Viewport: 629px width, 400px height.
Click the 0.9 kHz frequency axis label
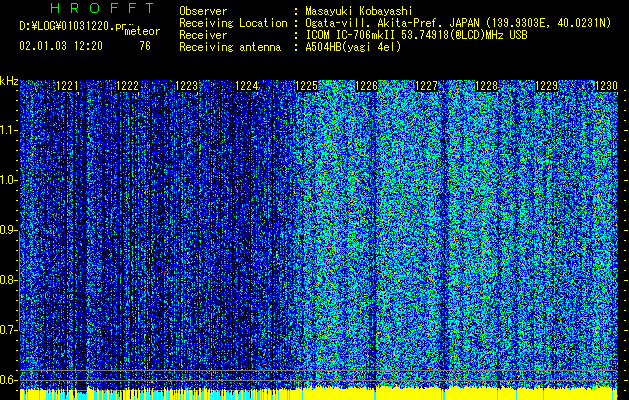pos(7,230)
